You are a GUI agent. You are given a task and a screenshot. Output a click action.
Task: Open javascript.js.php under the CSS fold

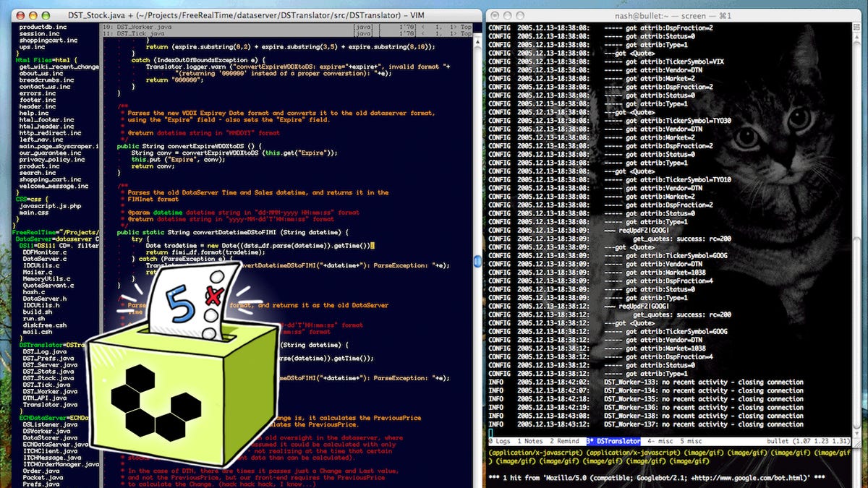click(x=51, y=205)
